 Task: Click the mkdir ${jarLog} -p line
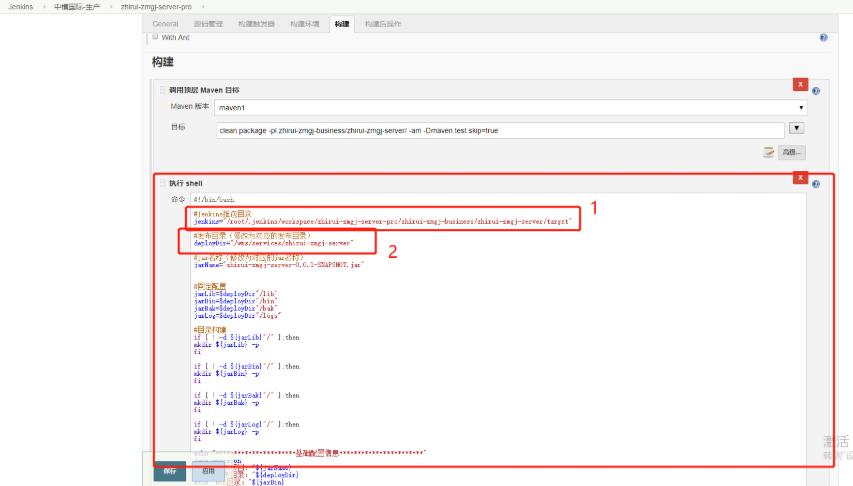[226, 432]
